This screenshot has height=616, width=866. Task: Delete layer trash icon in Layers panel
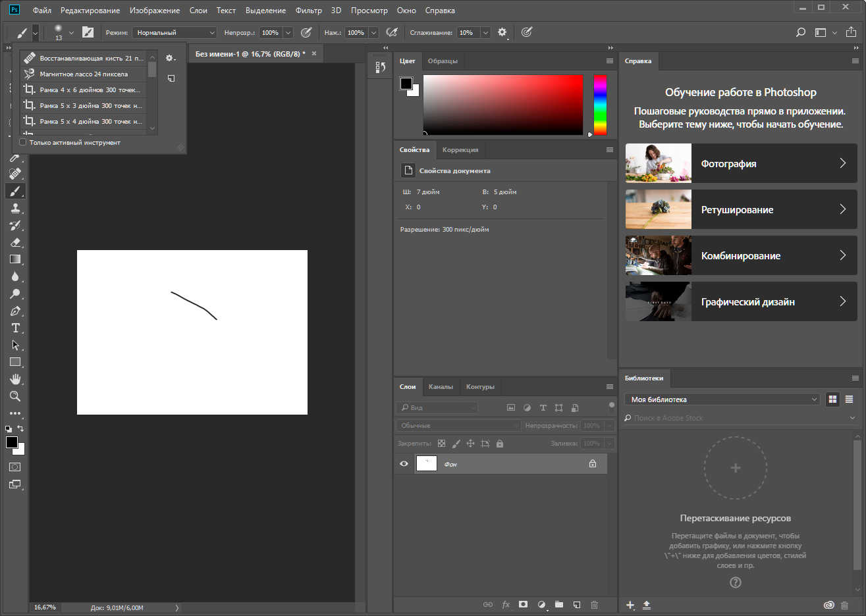coord(594,604)
